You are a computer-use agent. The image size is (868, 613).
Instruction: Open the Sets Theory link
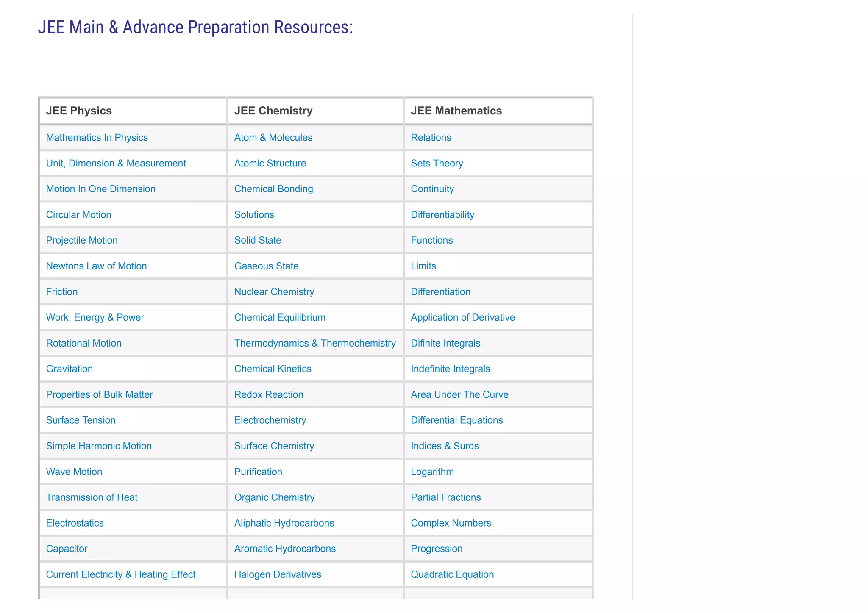[x=437, y=164]
